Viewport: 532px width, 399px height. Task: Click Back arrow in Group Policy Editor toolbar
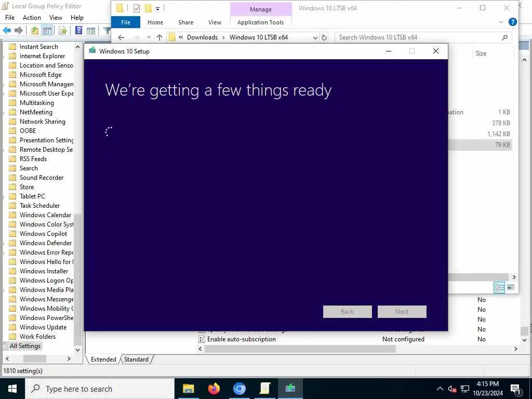(7, 31)
